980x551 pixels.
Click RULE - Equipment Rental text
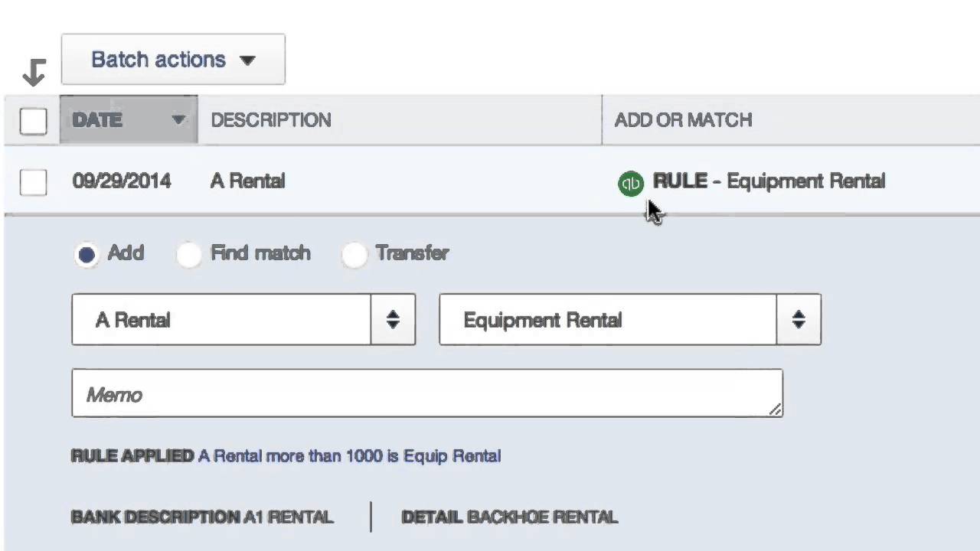769,181
